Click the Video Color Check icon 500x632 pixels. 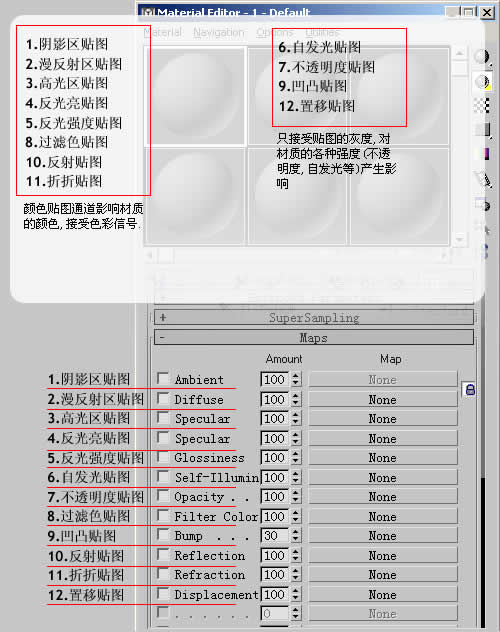(x=482, y=154)
